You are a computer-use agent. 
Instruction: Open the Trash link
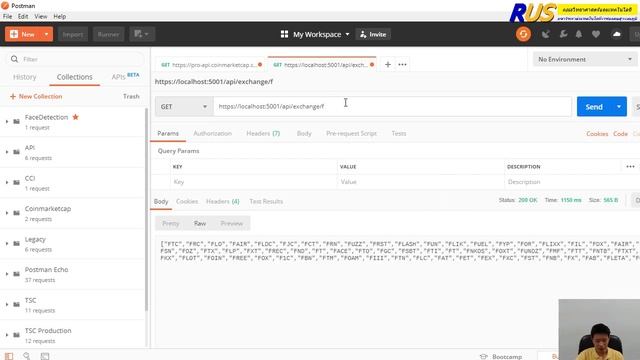coord(131,96)
